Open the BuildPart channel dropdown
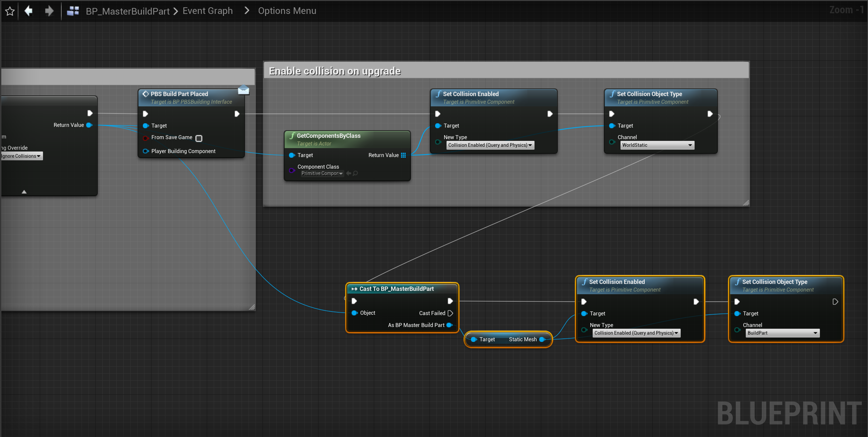Screen dimensions: 868x437 coord(782,333)
